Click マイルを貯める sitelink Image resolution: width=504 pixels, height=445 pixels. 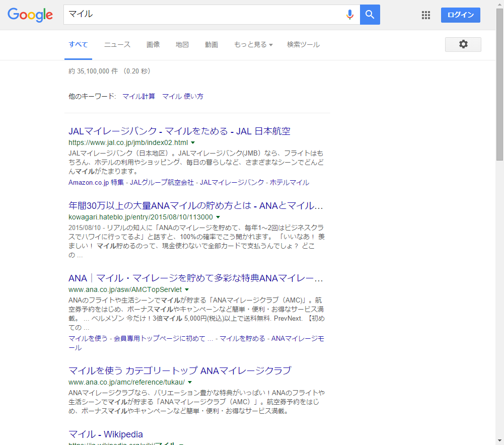(242, 339)
